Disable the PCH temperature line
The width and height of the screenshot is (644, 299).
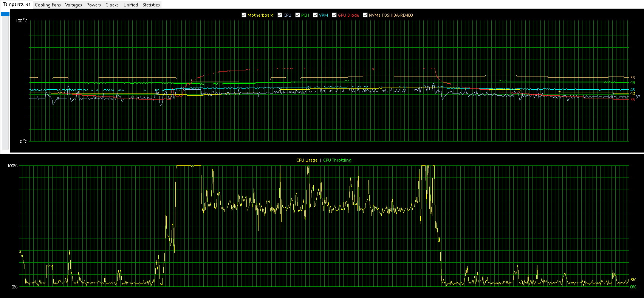pyautogui.click(x=297, y=15)
